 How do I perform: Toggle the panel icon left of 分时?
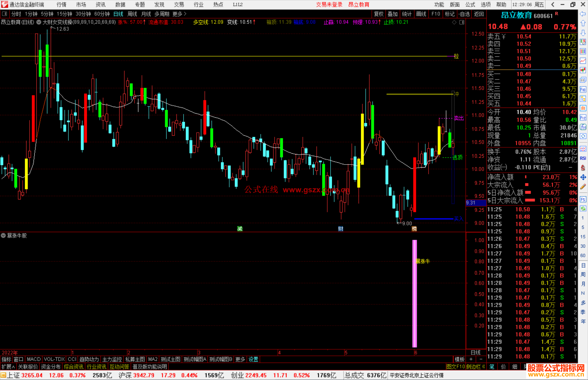click(4, 14)
